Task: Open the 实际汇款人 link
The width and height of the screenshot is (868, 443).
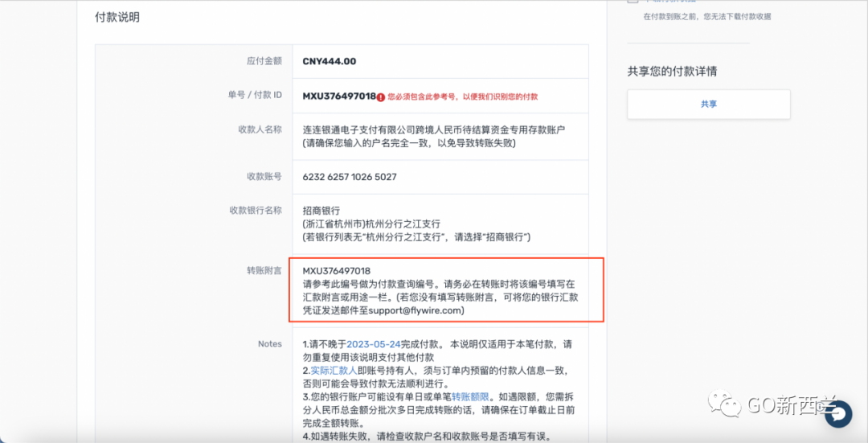Action: [x=334, y=371]
